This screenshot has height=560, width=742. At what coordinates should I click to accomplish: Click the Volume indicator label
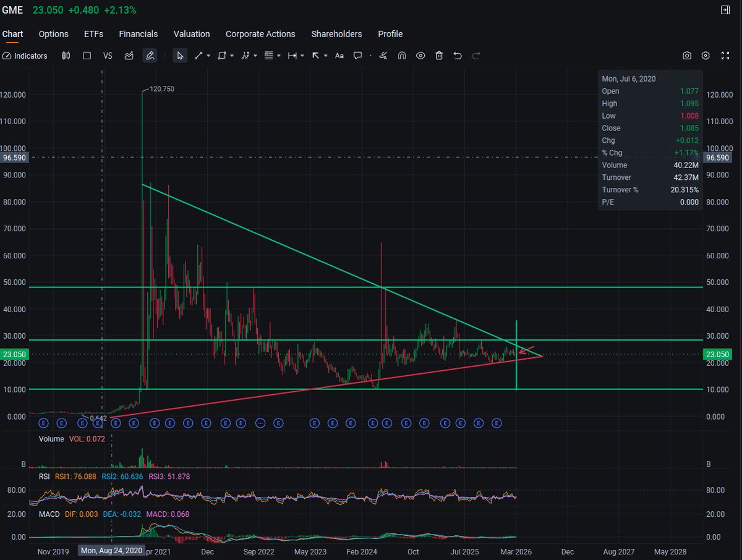click(51, 439)
